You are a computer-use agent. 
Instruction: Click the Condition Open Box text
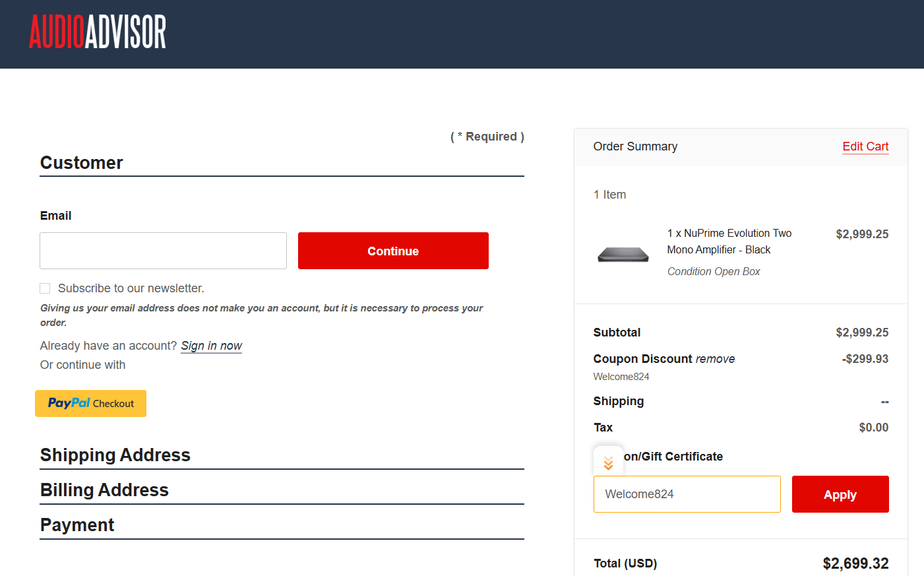pos(713,271)
